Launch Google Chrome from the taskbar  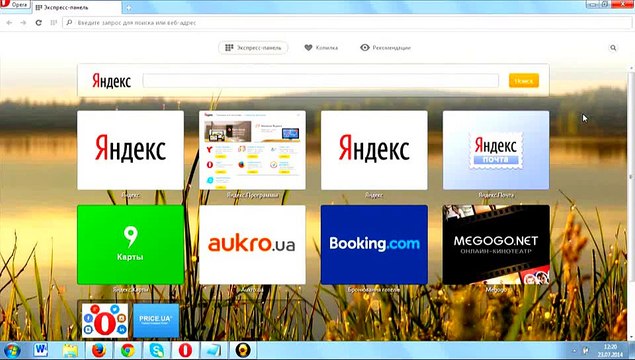point(128,350)
